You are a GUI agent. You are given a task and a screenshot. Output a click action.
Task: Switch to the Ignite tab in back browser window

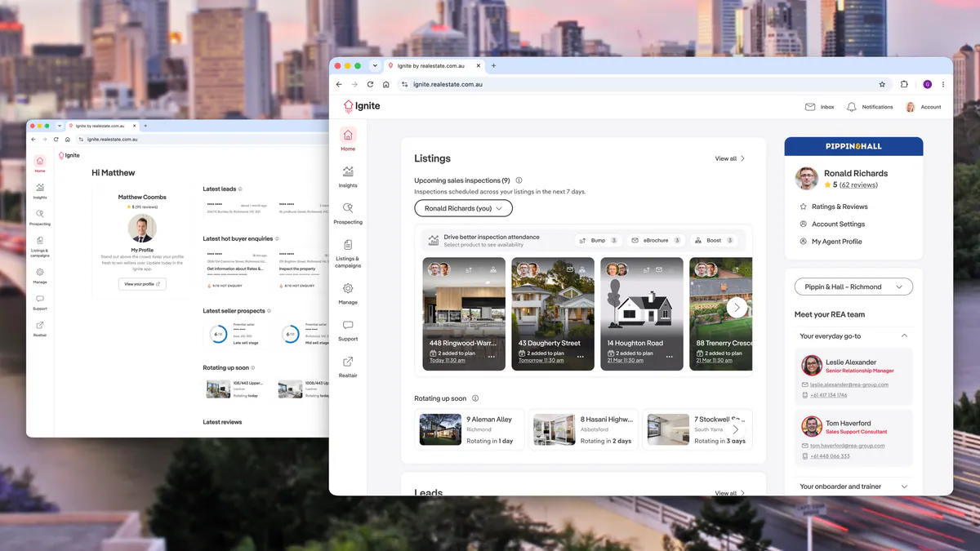click(x=101, y=126)
